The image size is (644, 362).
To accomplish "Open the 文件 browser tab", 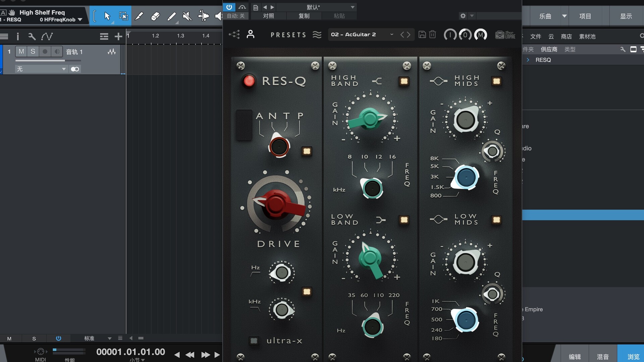I will pos(536,36).
